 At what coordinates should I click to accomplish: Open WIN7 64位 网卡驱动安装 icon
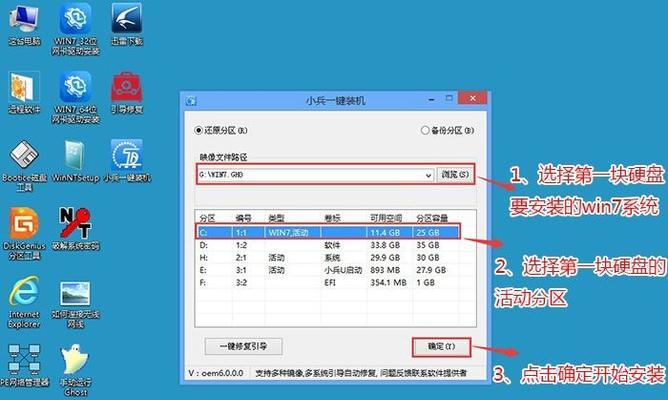point(75,98)
